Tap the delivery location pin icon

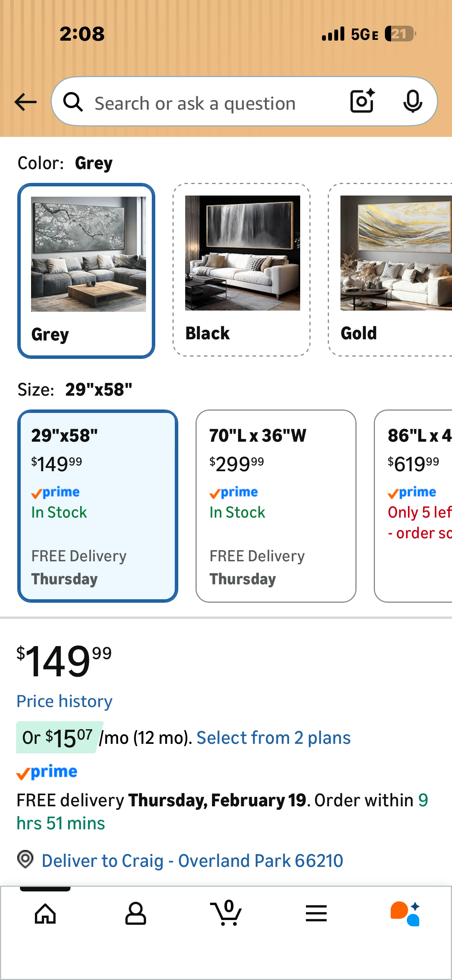tap(25, 859)
